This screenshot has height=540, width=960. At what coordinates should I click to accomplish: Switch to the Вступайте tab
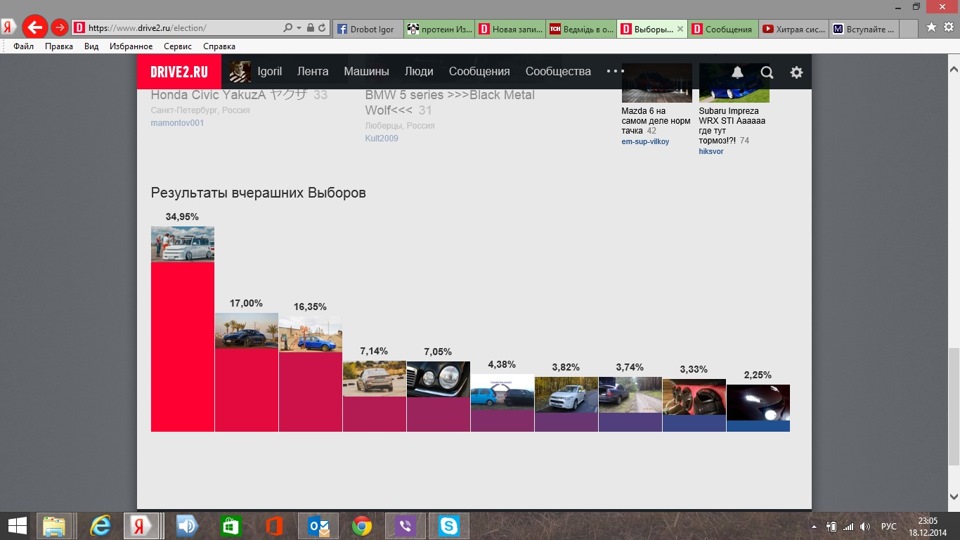(864, 29)
